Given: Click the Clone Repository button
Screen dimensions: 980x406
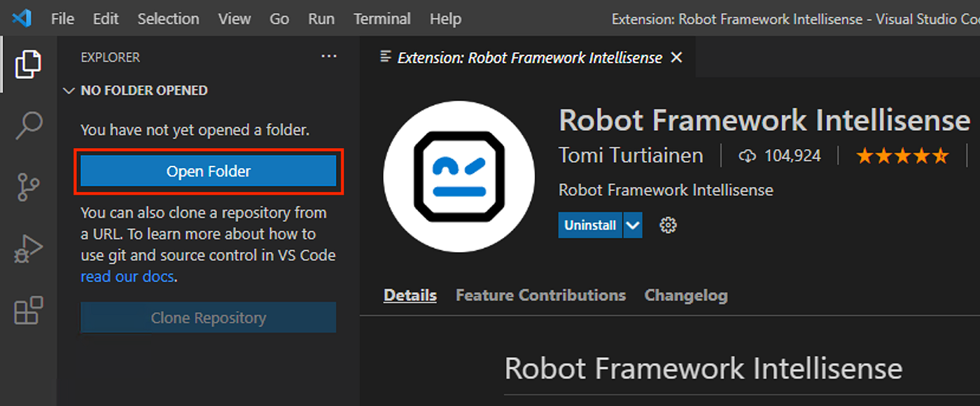Looking at the screenshot, I should coord(208,317).
